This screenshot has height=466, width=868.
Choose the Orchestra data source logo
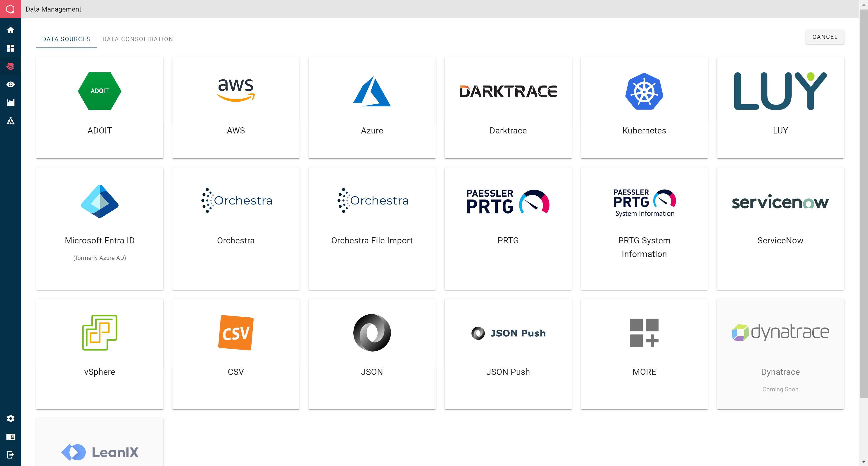[x=237, y=200]
